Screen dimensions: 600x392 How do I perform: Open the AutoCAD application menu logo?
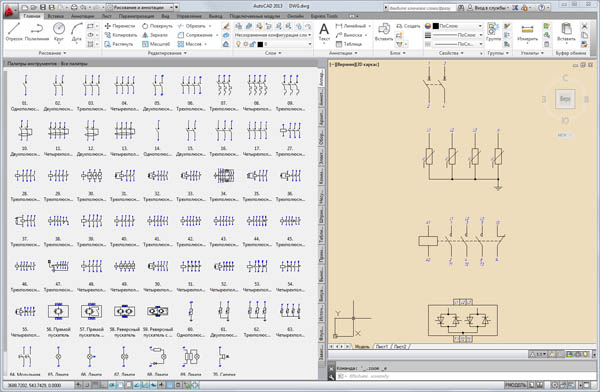(x=10, y=11)
